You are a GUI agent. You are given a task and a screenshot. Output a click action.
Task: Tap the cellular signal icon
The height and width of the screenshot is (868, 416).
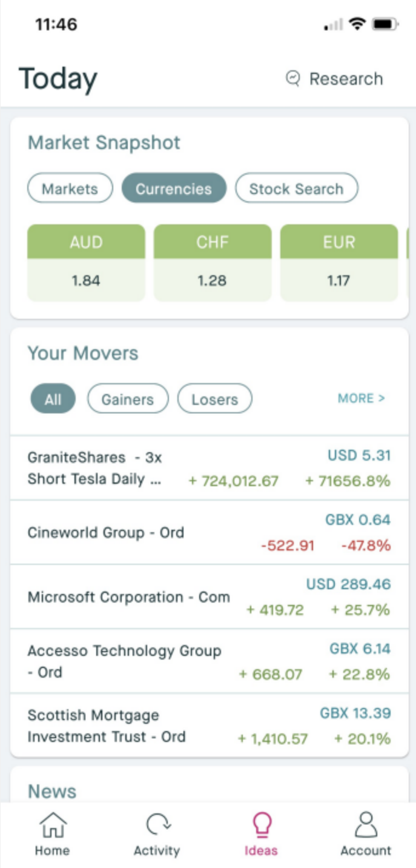pos(334,25)
